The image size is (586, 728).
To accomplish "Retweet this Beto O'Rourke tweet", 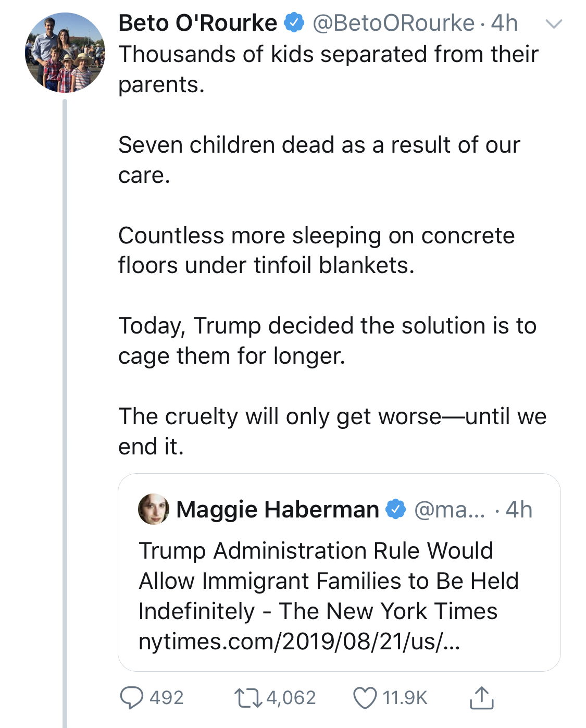I will [x=248, y=698].
